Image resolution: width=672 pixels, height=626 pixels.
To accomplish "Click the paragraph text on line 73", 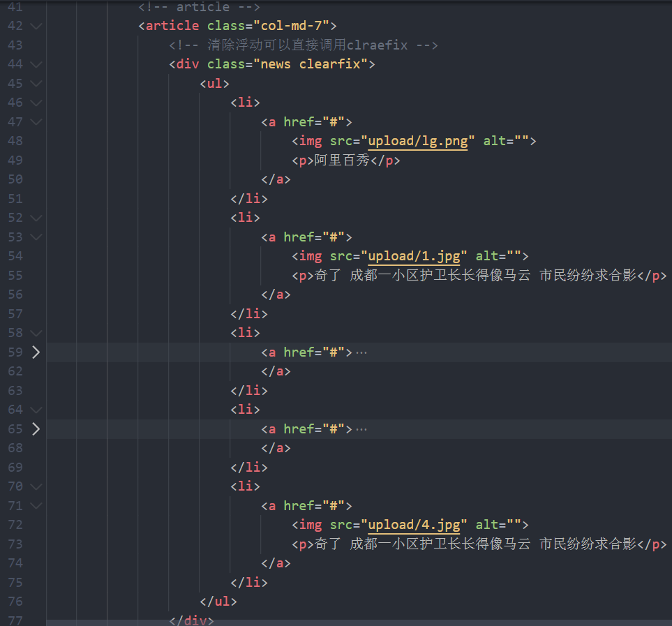I will pos(476,544).
